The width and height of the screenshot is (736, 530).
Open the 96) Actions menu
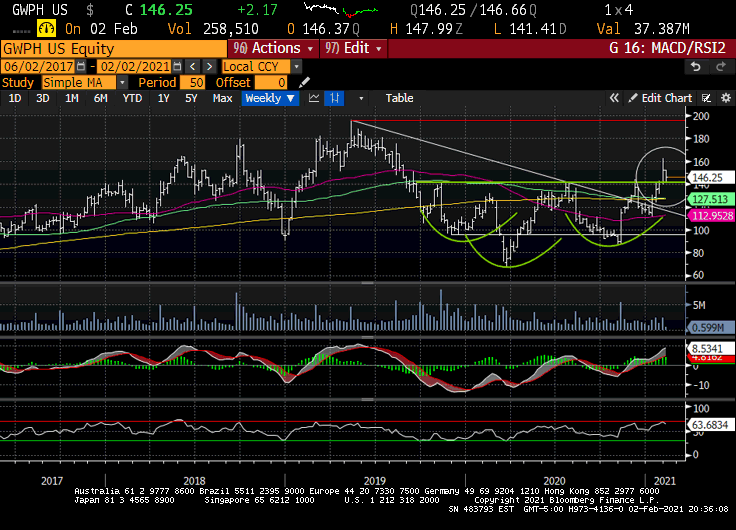coord(273,48)
